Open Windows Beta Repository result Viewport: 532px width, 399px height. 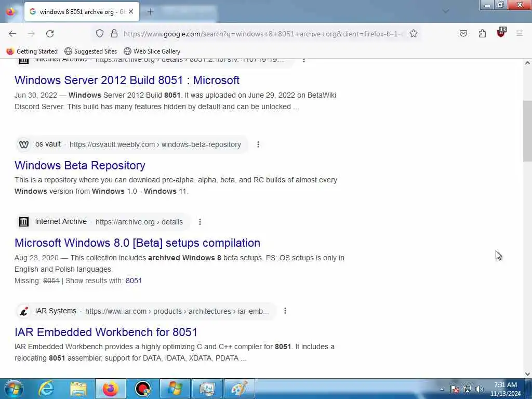coord(79,165)
